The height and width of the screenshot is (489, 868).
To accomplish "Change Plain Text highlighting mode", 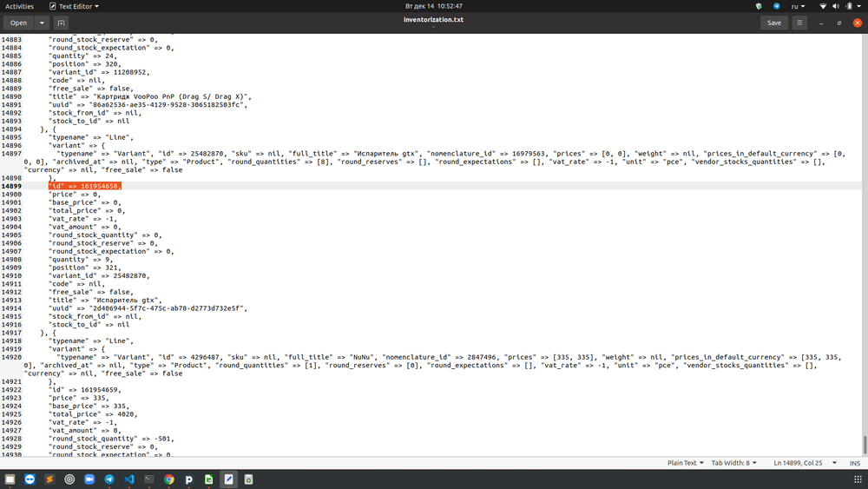I will [x=686, y=463].
